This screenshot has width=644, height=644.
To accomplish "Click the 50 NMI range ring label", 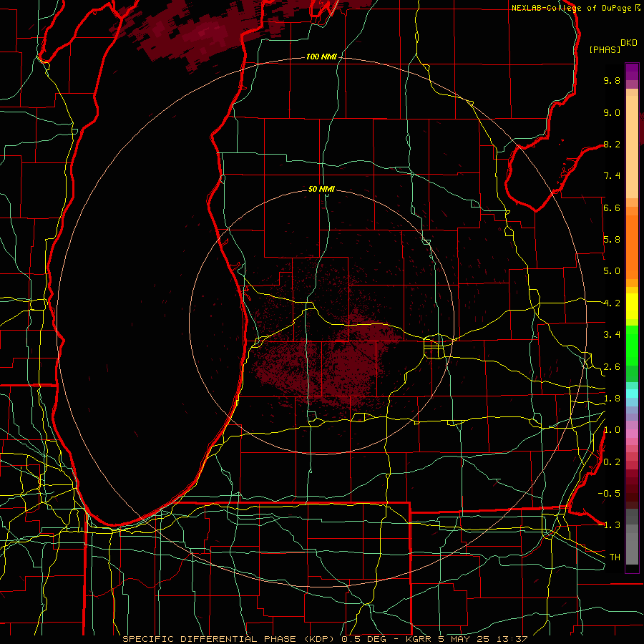I will [321, 189].
